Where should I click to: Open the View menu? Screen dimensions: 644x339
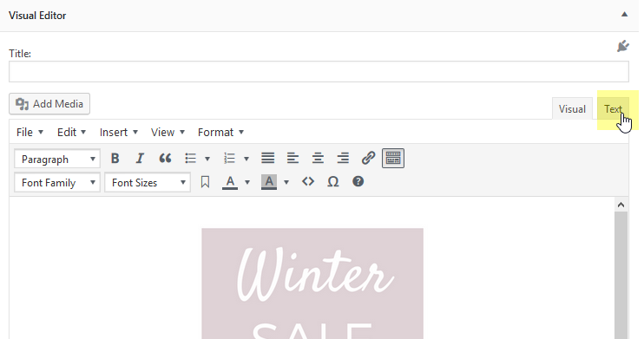168,132
